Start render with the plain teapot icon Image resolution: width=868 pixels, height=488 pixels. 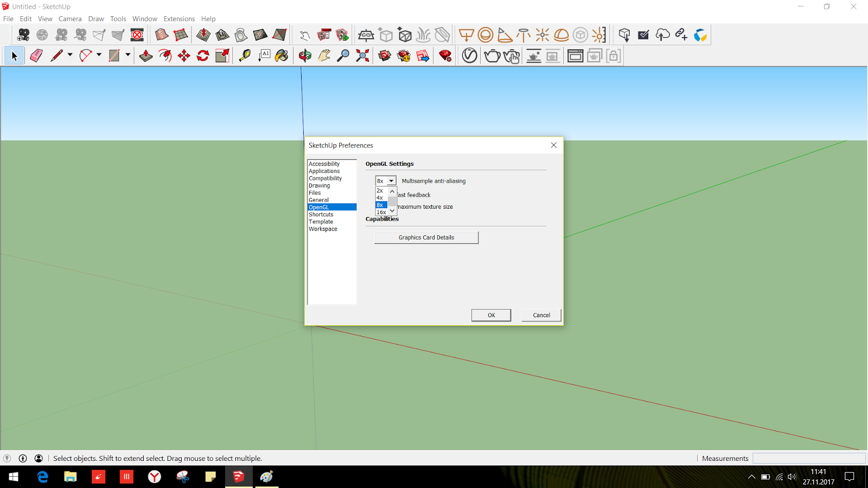click(492, 55)
